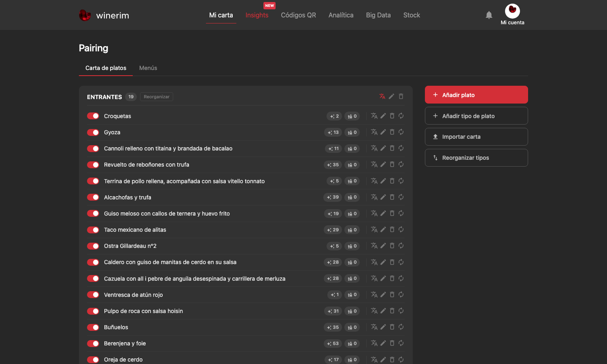The image size is (607, 364).
Task: Toggle off Alcachofas y trufa
Action: 93,197
